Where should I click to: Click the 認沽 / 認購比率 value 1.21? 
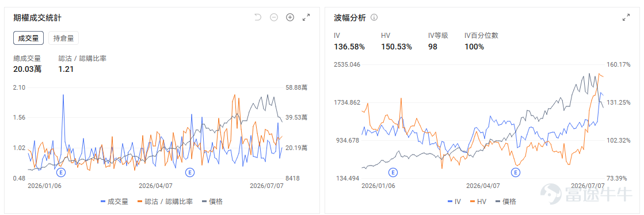[x=66, y=69]
